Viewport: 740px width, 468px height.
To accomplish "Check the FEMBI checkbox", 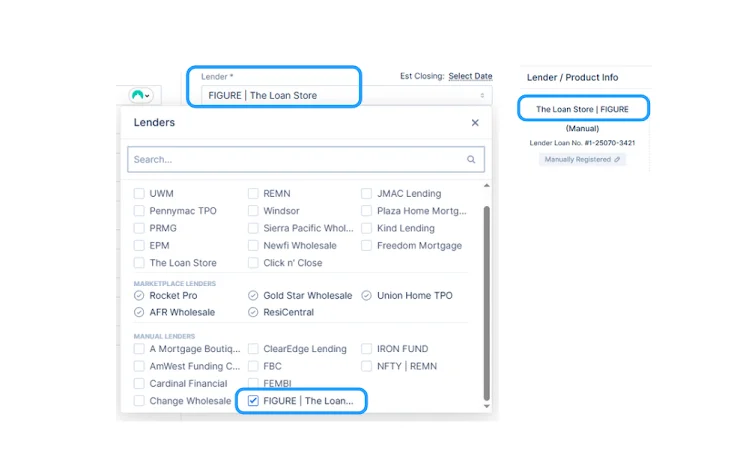I will [x=253, y=383].
